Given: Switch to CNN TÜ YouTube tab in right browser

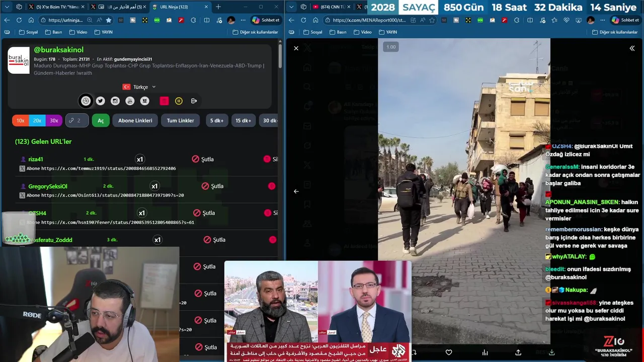Looking at the screenshot, I should [331, 7].
